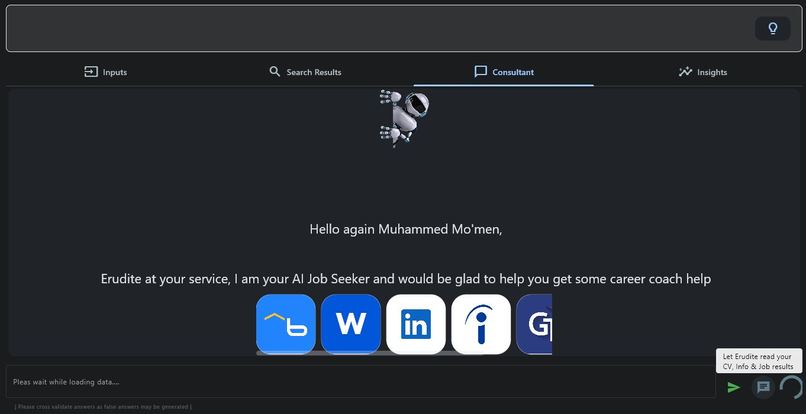Click the 'Hello again Muhammed Mo'men' greeting

(x=406, y=229)
